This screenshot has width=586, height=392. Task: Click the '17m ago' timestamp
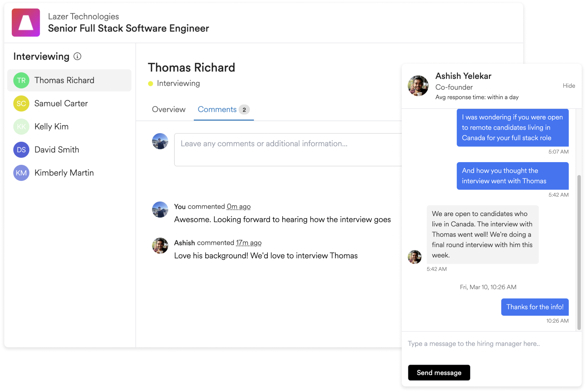[x=249, y=243]
